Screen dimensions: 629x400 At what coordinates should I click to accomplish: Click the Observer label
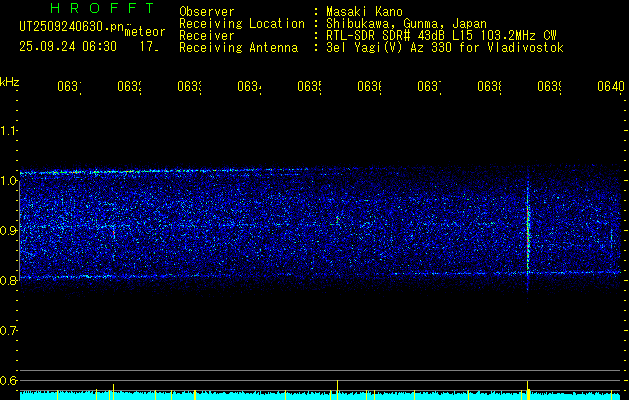click(x=207, y=12)
